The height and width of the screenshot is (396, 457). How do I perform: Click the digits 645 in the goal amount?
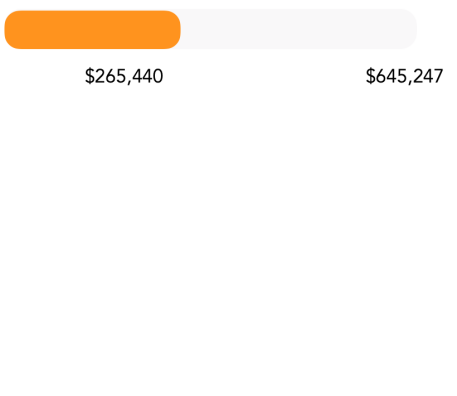coord(391,76)
